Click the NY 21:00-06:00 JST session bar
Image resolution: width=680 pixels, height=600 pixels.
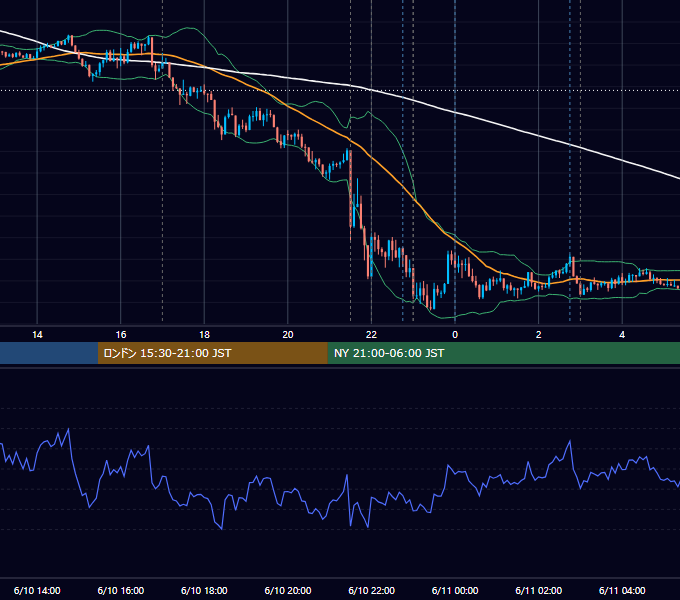pos(503,353)
